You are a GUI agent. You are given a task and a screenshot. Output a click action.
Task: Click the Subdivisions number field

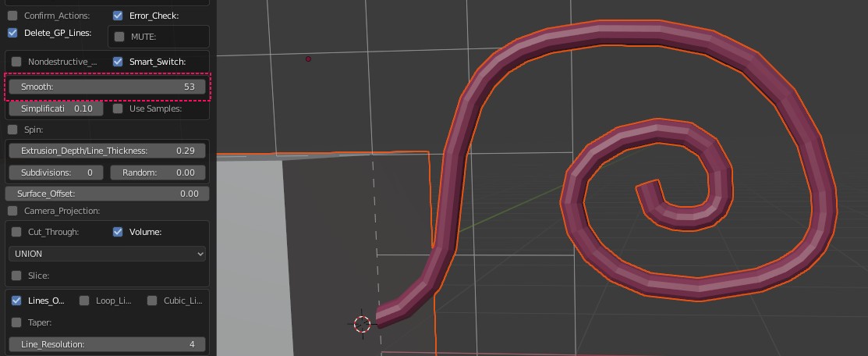click(56, 173)
